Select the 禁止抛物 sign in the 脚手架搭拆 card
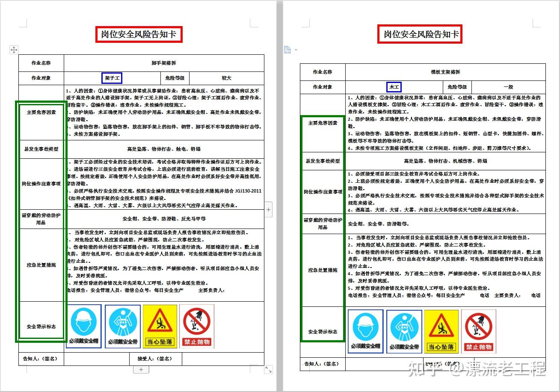 [197, 326]
